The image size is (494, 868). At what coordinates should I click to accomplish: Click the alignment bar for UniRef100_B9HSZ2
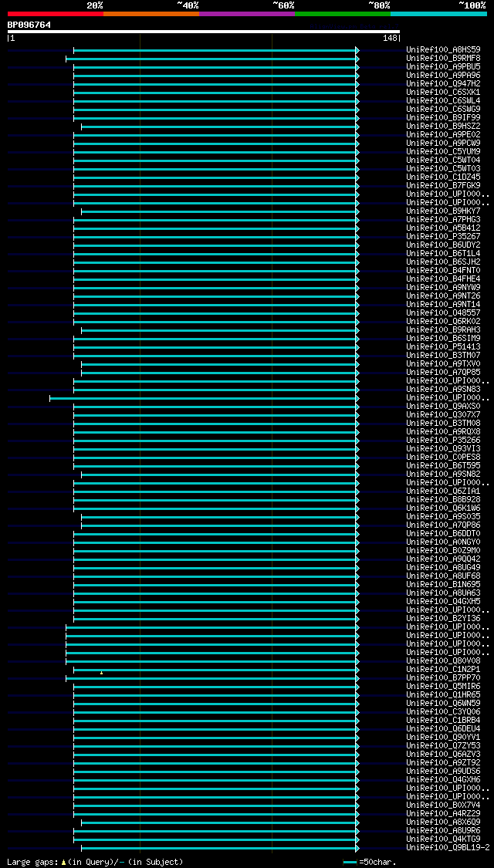pyautogui.click(x=220, y=127)
